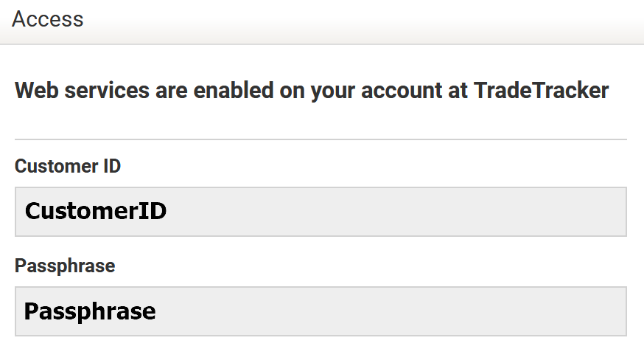The width and height of the screenshot is (644, 363).
Task: Click the CustomerID text in field
Action: click(x=96, y=211)
